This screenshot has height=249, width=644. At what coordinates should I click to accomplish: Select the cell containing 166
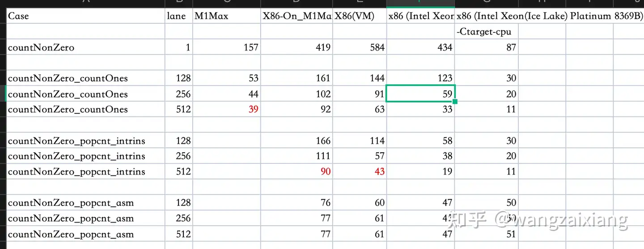[x=297, y=141]
